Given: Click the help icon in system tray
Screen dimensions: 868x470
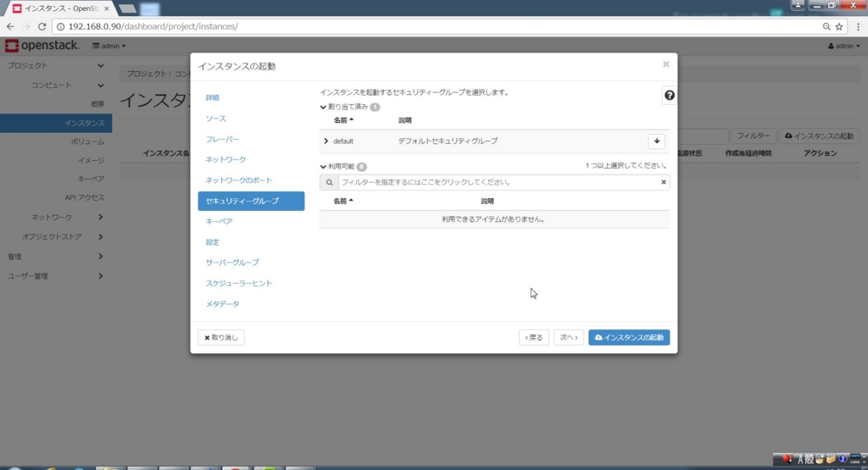Looking at the screenshot, I should coord(842,459).
